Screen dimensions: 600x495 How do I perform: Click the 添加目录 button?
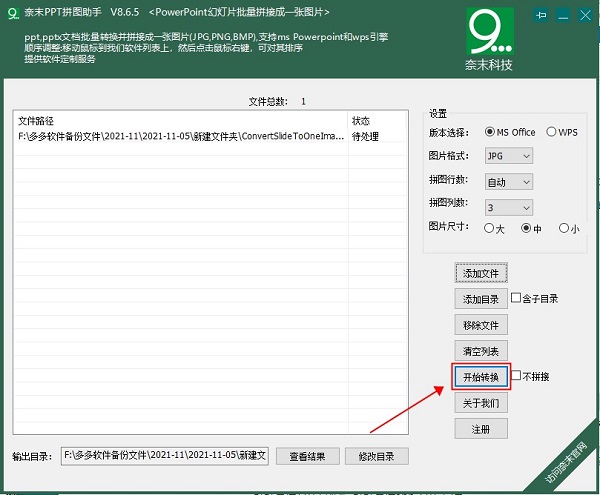[x=481, y=299]
